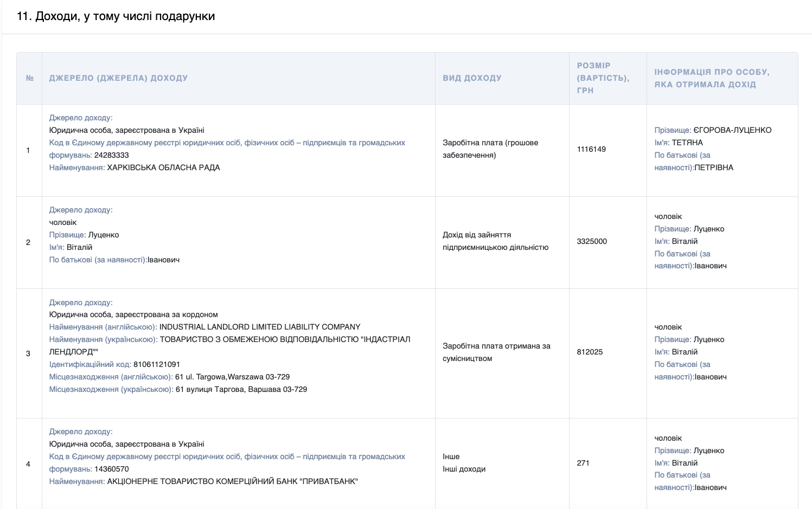Click the registry code 24283333
The height and width of the screenshot is (509, 812).
point(112,155)
